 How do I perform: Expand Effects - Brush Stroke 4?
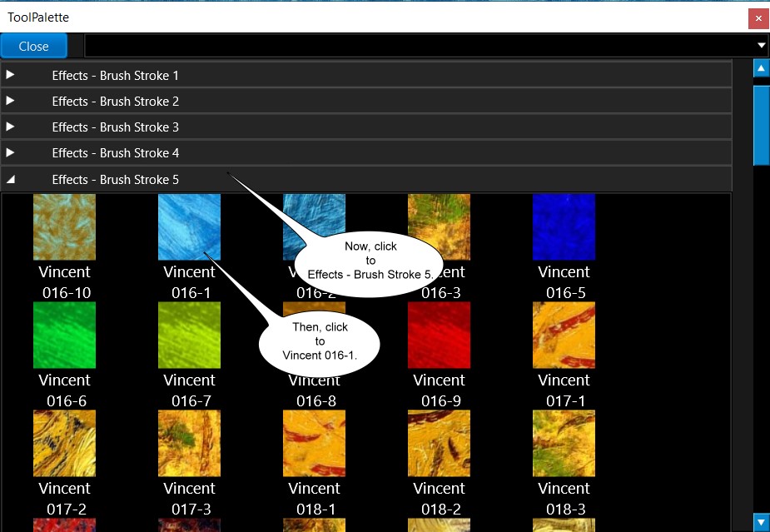[x=10, y=152]
